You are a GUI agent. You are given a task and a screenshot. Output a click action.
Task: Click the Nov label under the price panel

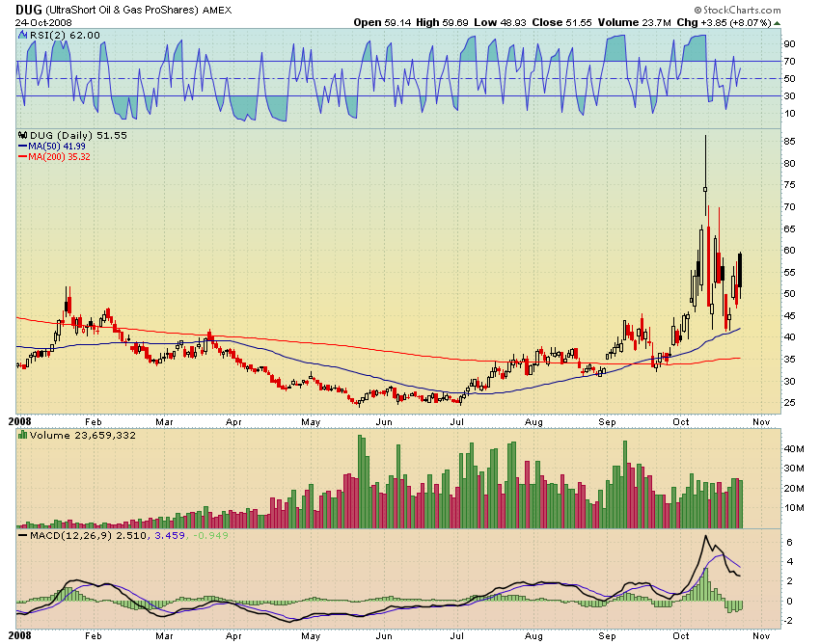click(x=761, y=422)
